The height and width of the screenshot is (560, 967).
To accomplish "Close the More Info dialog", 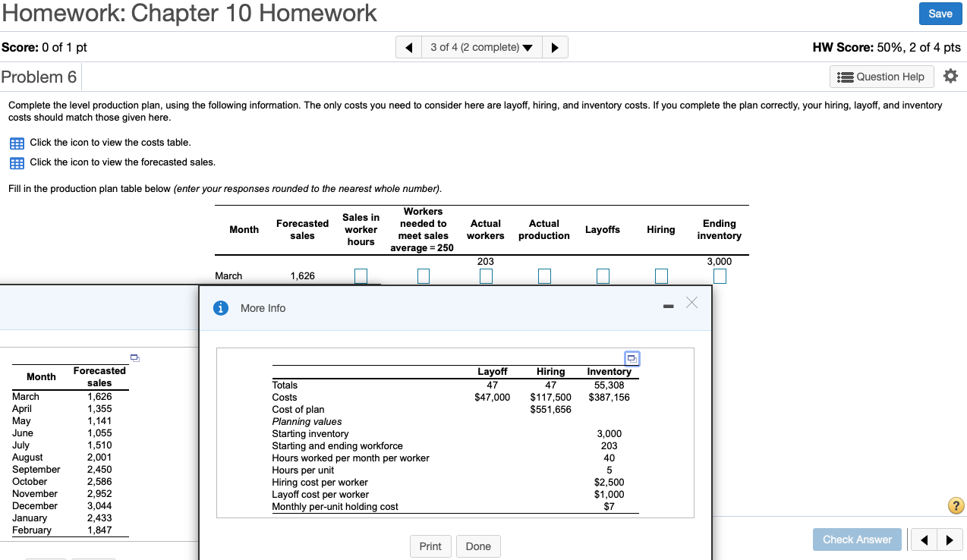I will pos(691,303).
